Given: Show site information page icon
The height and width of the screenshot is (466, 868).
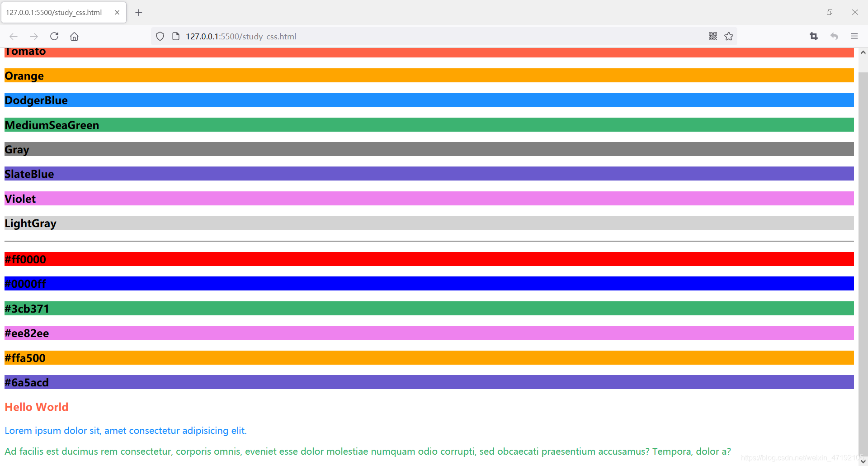Looking at the screenshot, I should pos(176,36).
